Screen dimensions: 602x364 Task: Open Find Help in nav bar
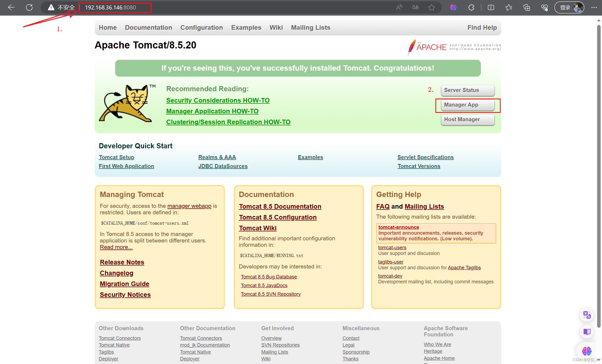point(482,28)
